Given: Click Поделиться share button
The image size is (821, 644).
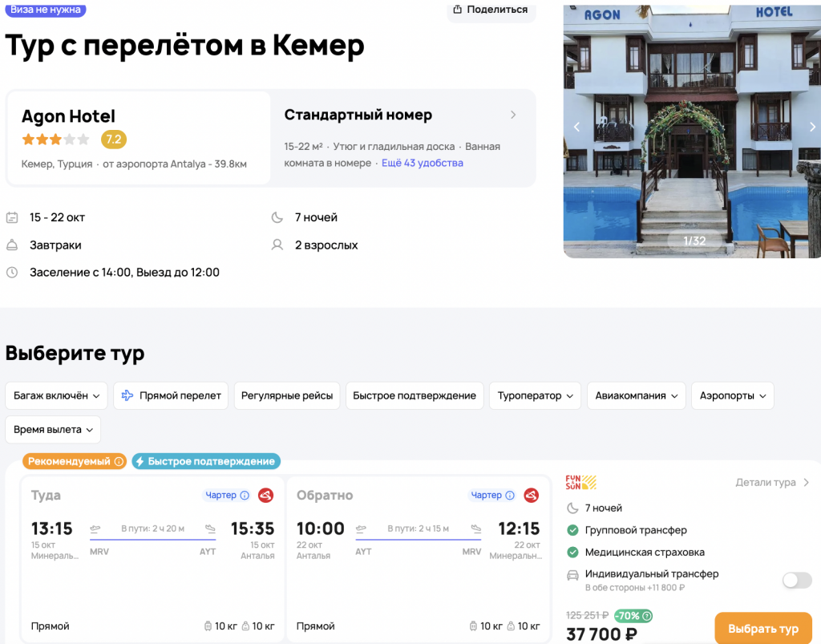Looking at the screenshot, I should [491, 10].
